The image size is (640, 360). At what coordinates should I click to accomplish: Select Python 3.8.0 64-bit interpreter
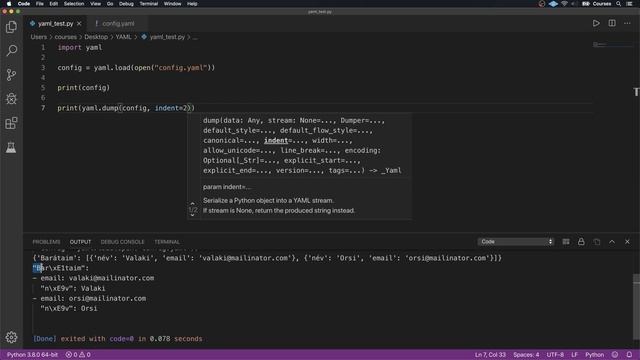33,355
